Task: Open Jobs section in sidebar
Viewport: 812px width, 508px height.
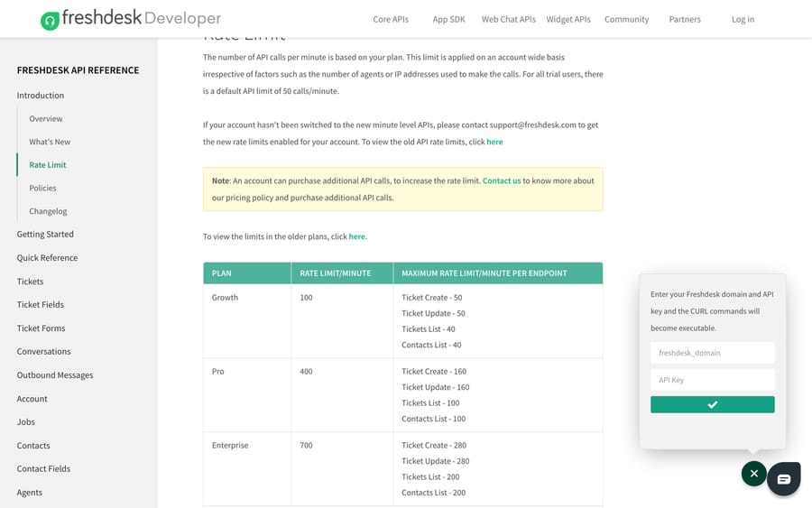Action: [26, 422]
